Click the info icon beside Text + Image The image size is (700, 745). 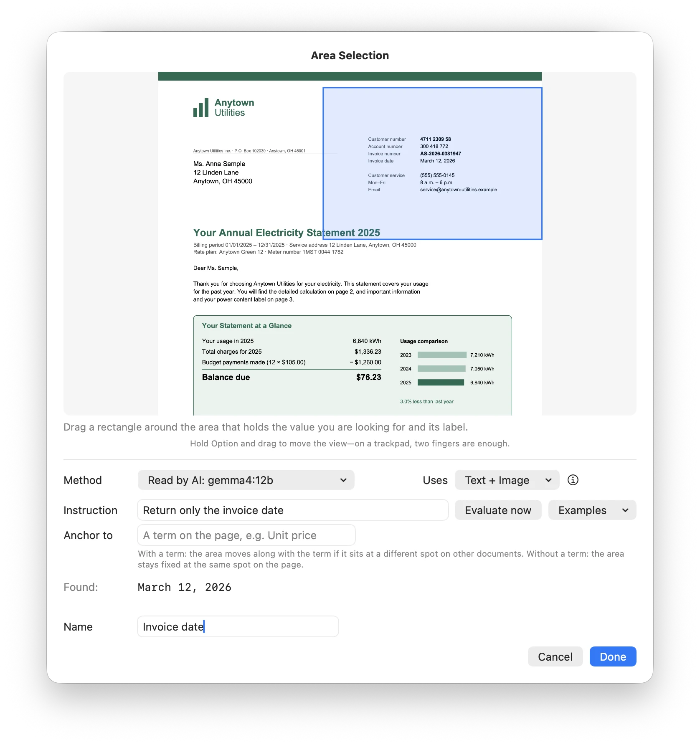[x=573, y=480]
